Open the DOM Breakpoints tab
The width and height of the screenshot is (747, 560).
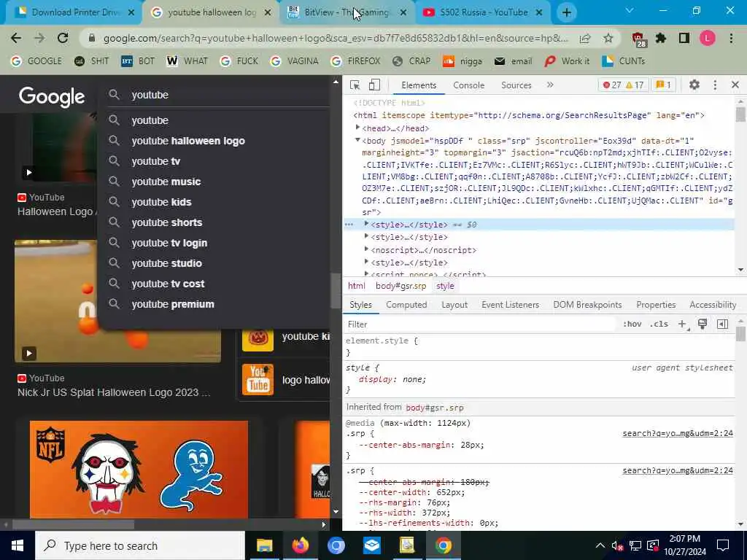click(x=587, y=305)
